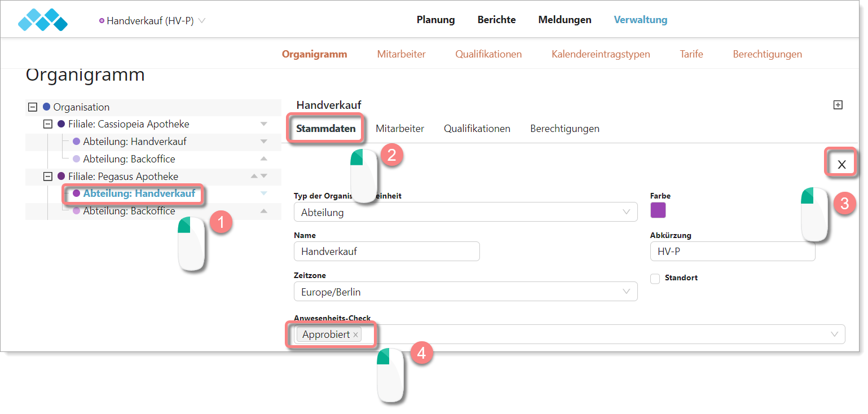Collapse Filiale Cassiopeia Apotheke node
Viewport: 868px width, 414px height.
pyautogui.click(x=48, y=124)
